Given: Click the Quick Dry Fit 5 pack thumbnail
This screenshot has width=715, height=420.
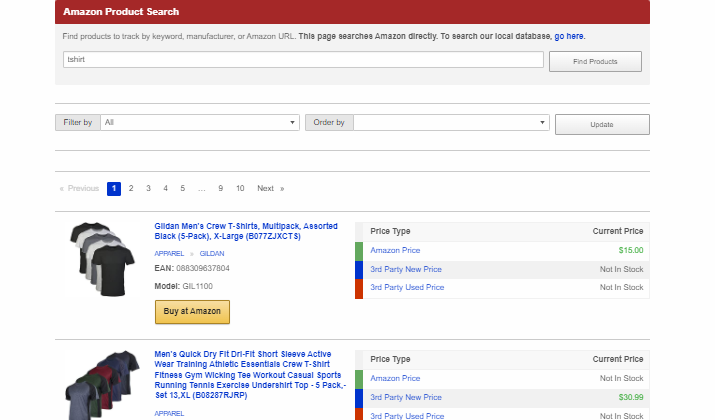Looking at the screenshot, I should tap(103, 385).
